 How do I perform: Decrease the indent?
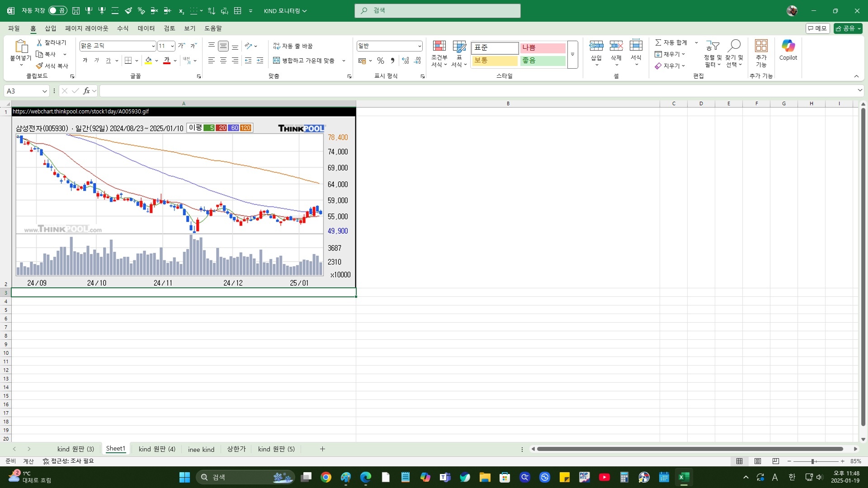[x=248, y=61]
